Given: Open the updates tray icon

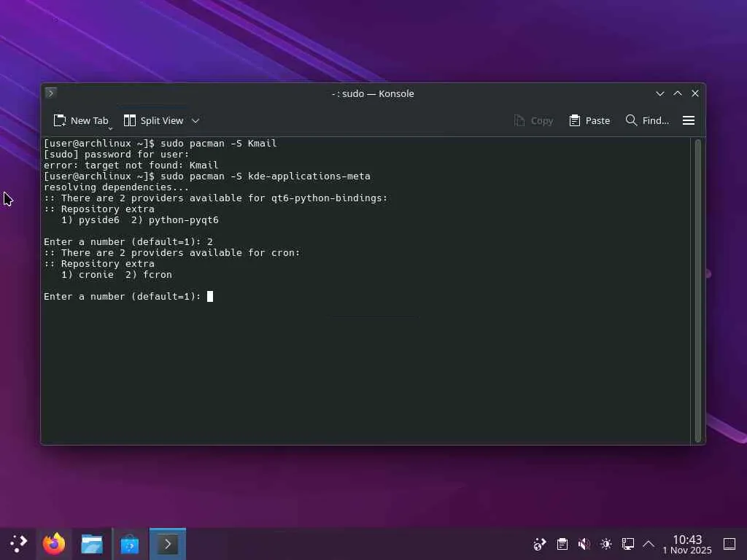Looking at the screenshot, I should click(540, 544).
